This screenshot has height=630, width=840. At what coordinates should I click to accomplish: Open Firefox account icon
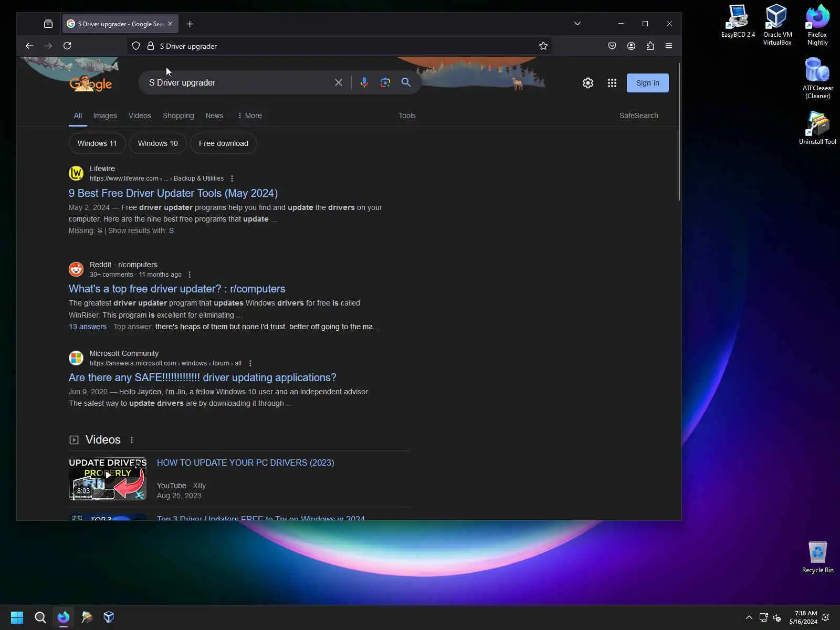tap(631, 46)
